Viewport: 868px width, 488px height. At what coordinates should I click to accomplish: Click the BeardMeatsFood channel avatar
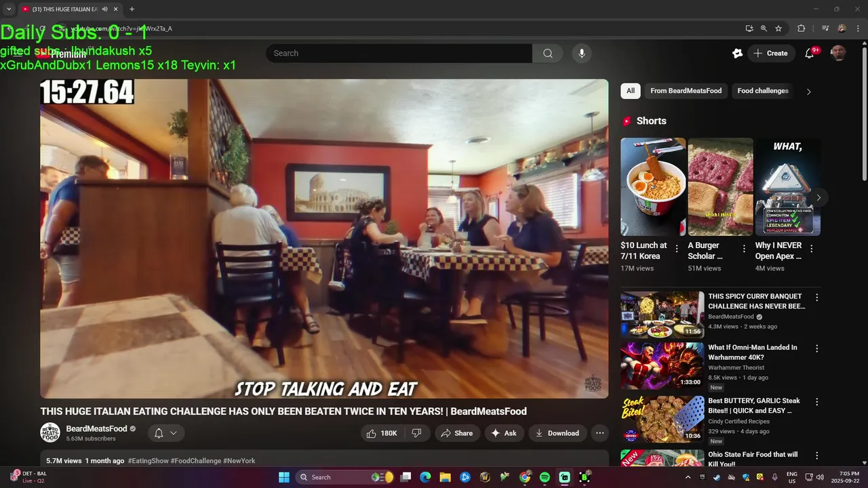(x=50, y=433)
